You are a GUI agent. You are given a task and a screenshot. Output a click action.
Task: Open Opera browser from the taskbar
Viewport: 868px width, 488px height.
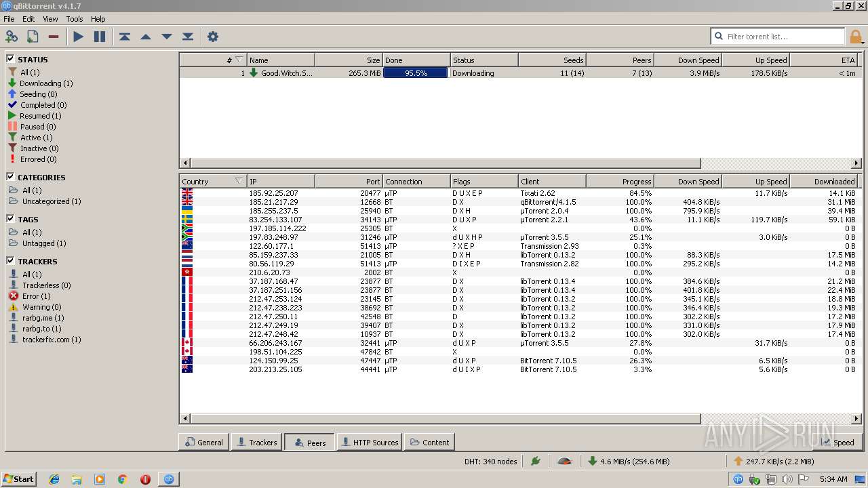tap(145, 479)
